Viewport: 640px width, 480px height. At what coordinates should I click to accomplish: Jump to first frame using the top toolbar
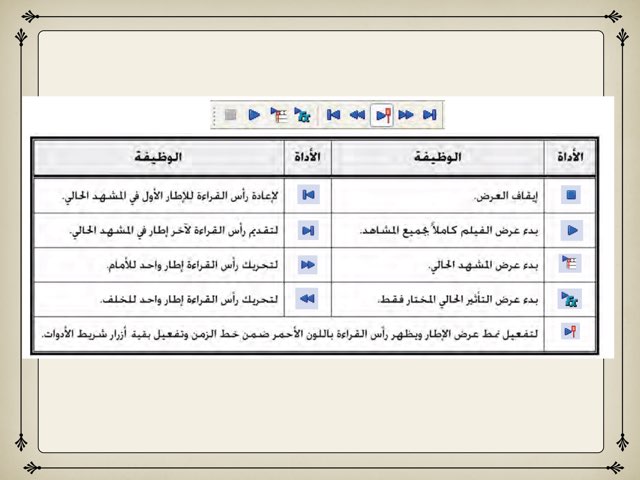coord(333,115)
